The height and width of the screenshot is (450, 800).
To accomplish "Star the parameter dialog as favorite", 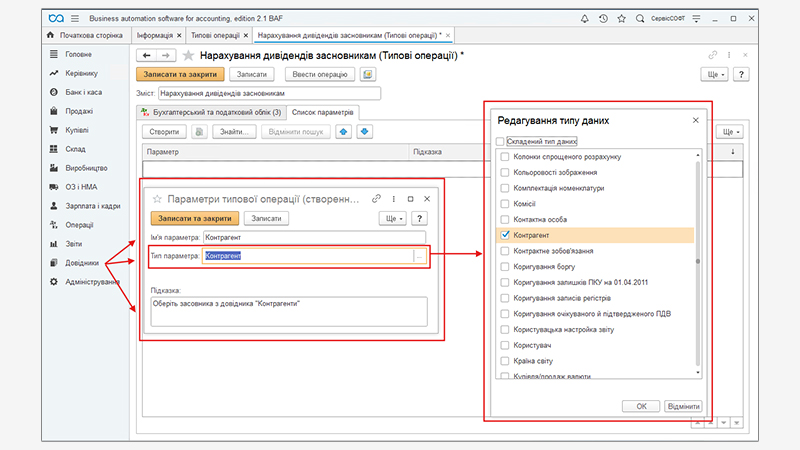I will (157, 199).
